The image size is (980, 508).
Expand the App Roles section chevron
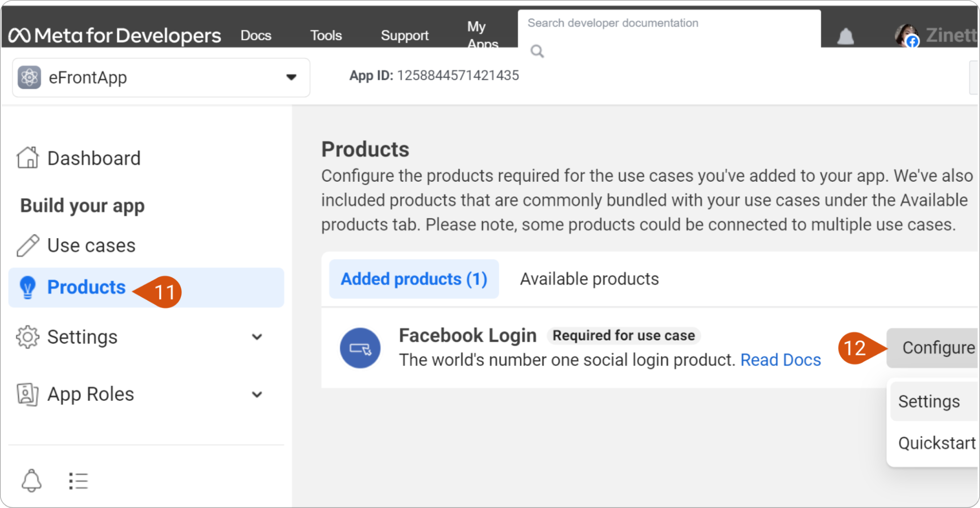(x=257, y=394)
